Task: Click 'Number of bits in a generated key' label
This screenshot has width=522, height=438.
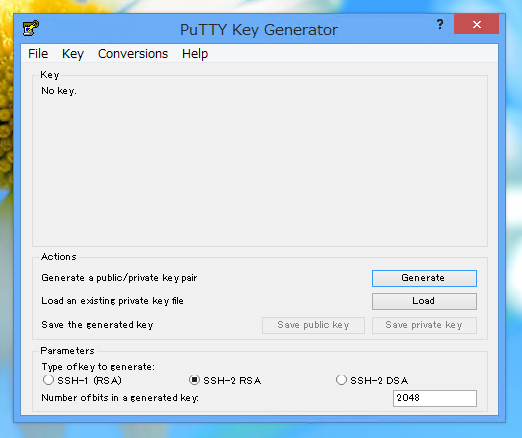Action: click(x=120, y=398)
